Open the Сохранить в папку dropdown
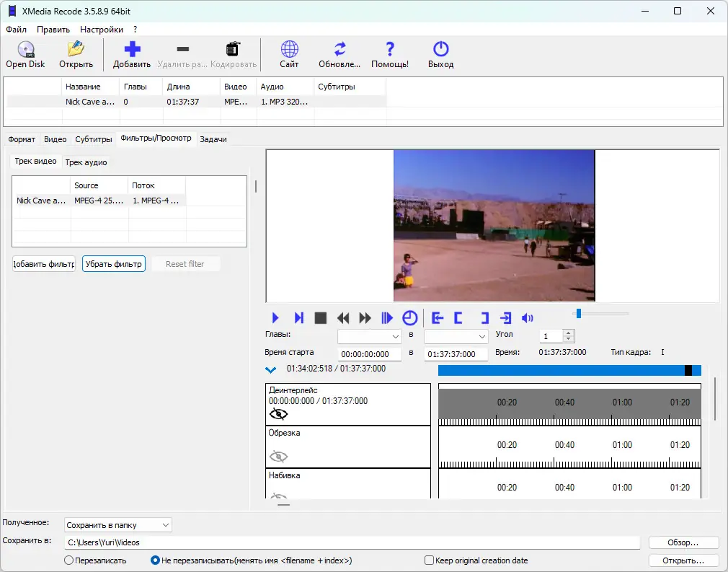 (118, 525)
